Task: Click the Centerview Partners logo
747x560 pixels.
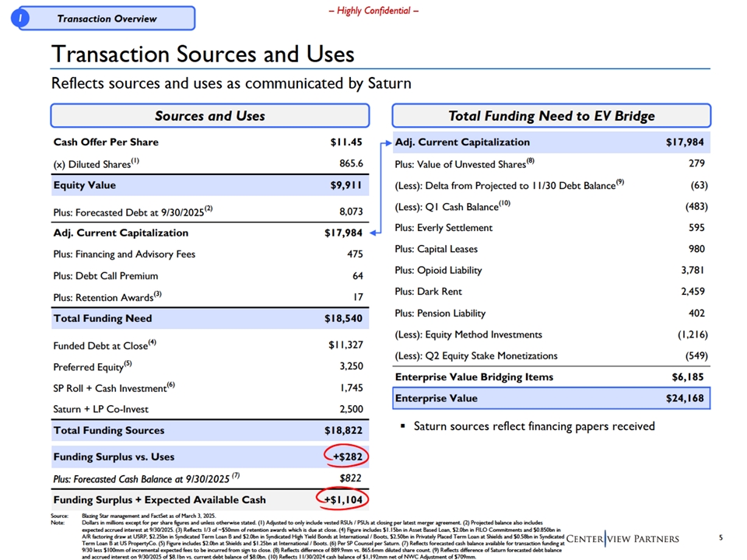Action: (623, 539)
